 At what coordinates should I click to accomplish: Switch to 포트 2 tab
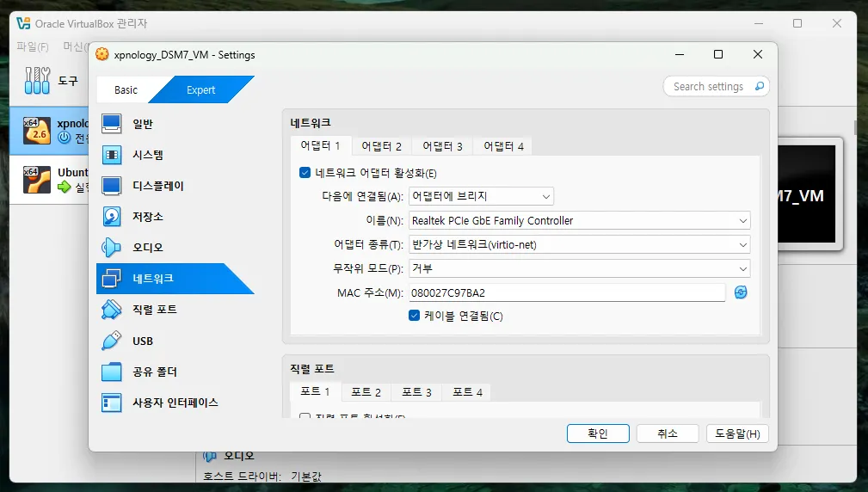tap(366, 392)
